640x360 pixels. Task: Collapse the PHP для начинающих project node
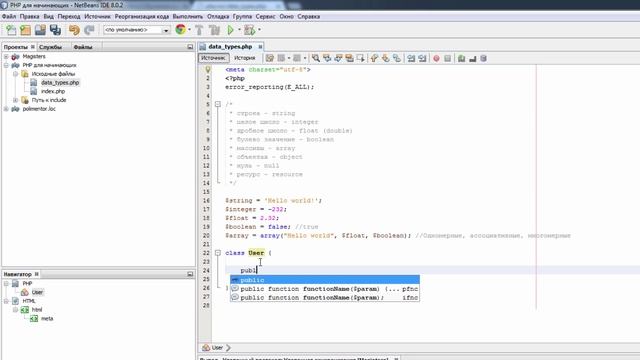[x=6, y=65]
